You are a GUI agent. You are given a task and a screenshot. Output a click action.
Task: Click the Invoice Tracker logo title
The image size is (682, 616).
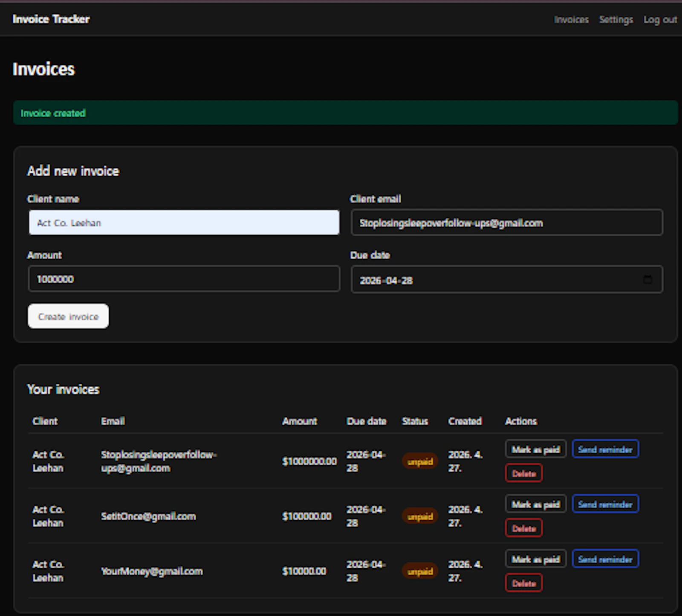coord(51,19)
